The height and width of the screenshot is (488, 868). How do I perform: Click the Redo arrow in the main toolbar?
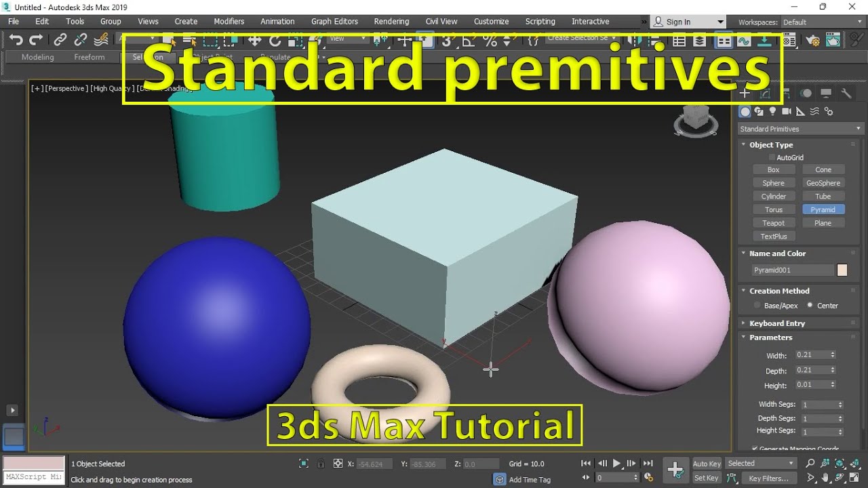click(x=37, y=40)
